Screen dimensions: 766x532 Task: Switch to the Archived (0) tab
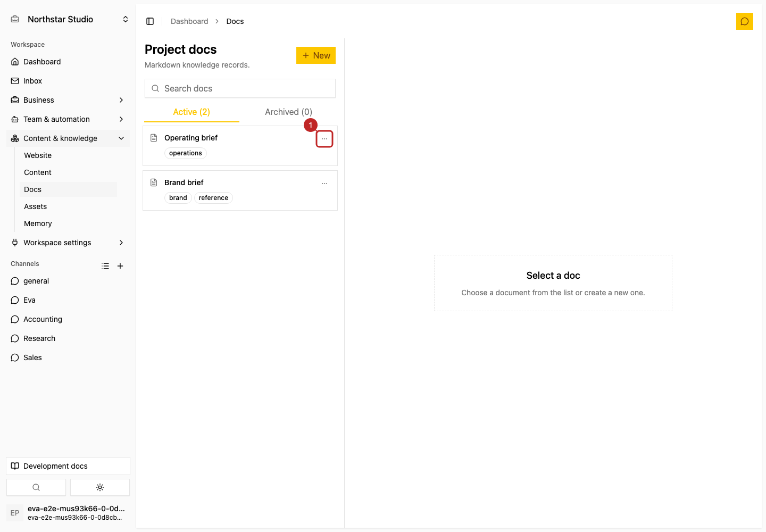pos(288,112)
